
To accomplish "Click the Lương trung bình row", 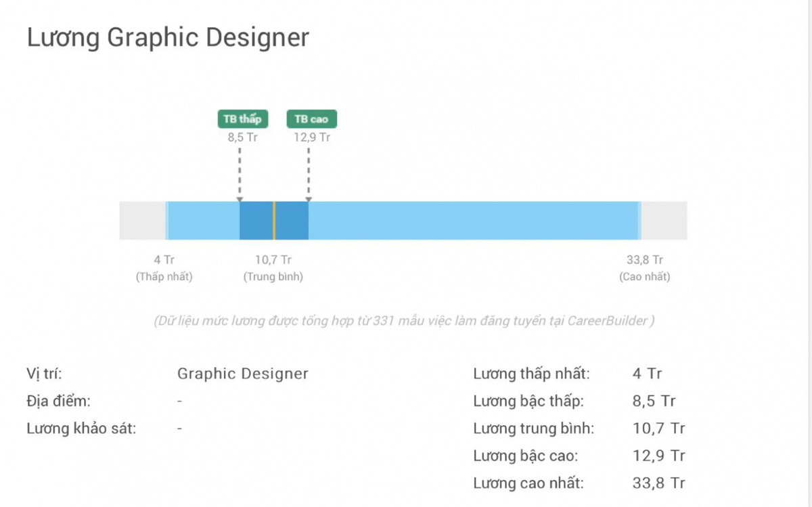I will click(533, 428).
